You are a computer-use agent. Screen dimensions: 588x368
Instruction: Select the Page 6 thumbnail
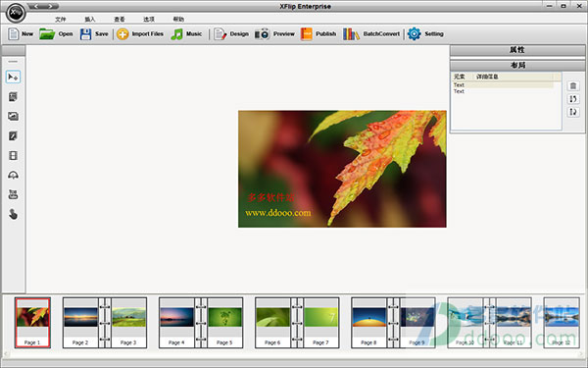pyautogui.click(x=272, y=323)
